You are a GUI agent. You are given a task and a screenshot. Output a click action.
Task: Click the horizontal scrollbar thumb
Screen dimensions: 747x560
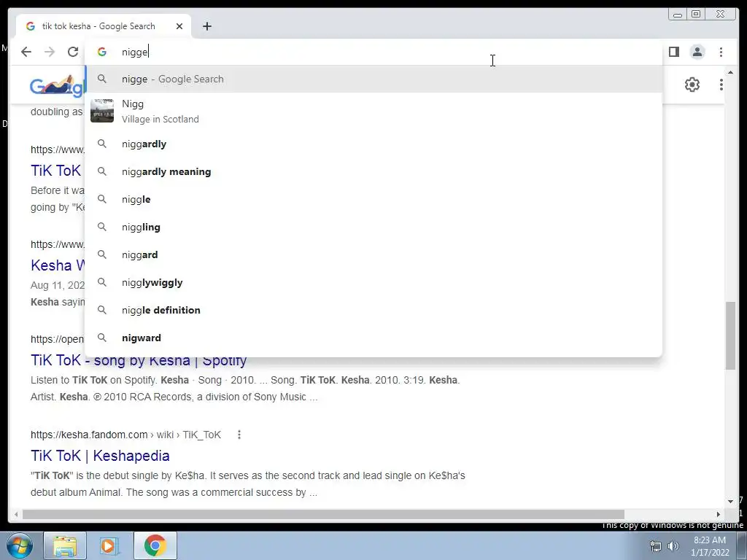(323, 514)
